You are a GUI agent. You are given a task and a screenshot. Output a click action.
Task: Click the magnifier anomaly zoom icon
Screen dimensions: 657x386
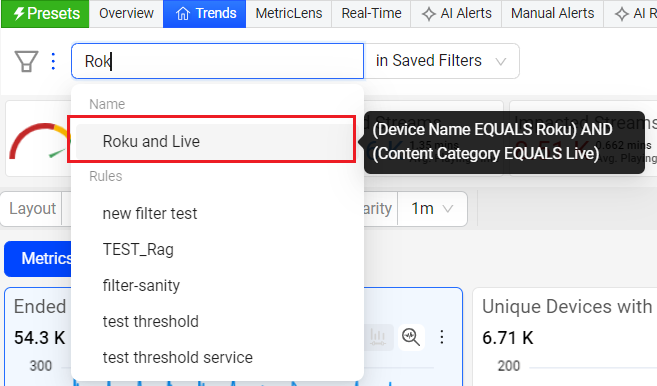411,337
